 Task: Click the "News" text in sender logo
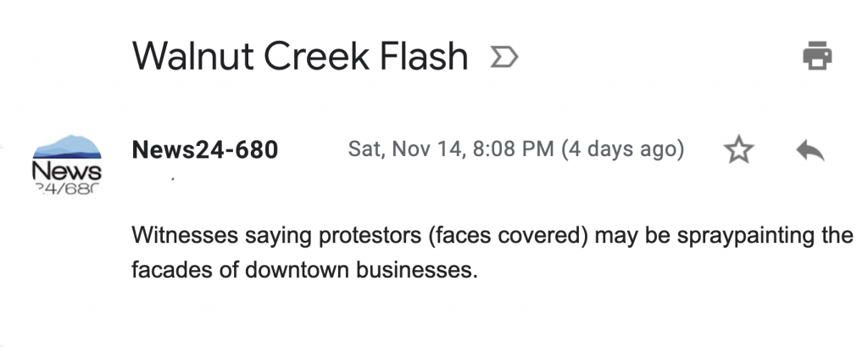pos(66,171)
